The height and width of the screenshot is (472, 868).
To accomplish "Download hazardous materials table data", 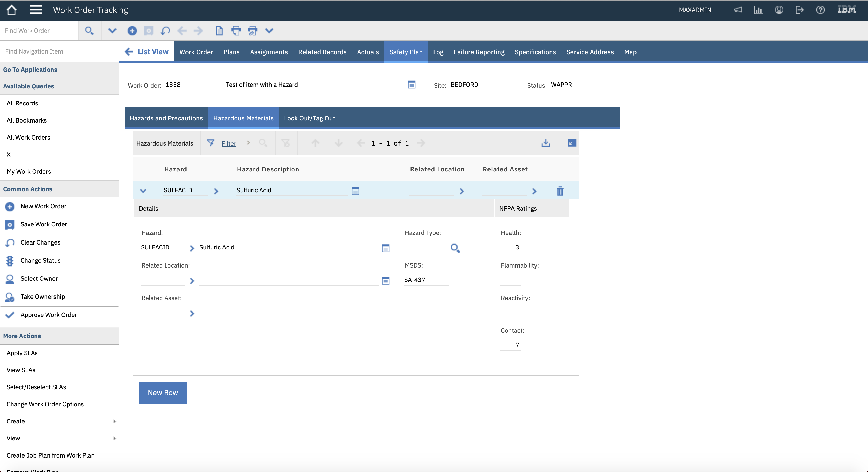I will (546, 143).
